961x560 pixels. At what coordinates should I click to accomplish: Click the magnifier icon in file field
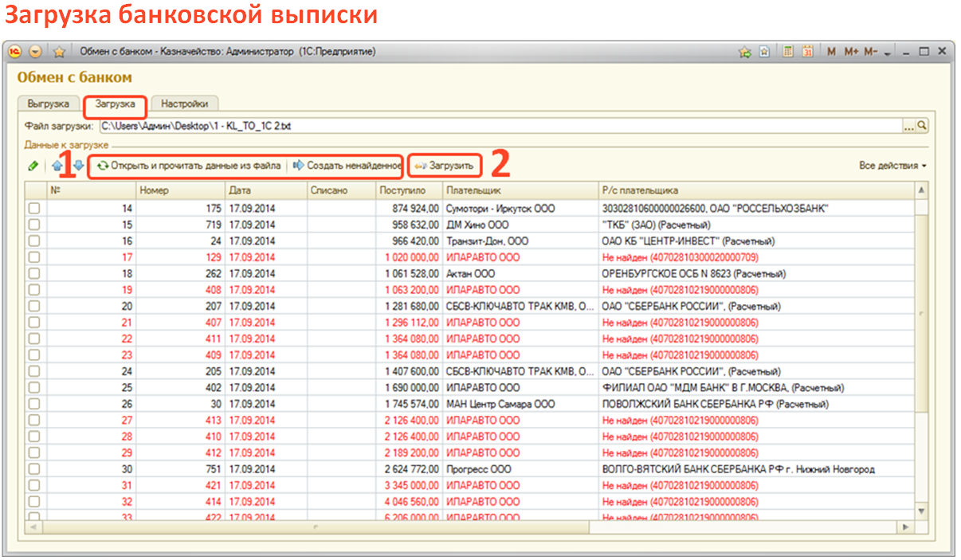point(922,126)
